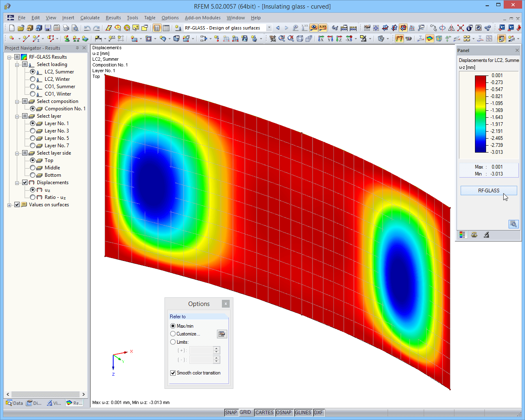The image size is (525, 420).
Task: Open Factors scale tab in Panel
Action: [x=474, y=235]
